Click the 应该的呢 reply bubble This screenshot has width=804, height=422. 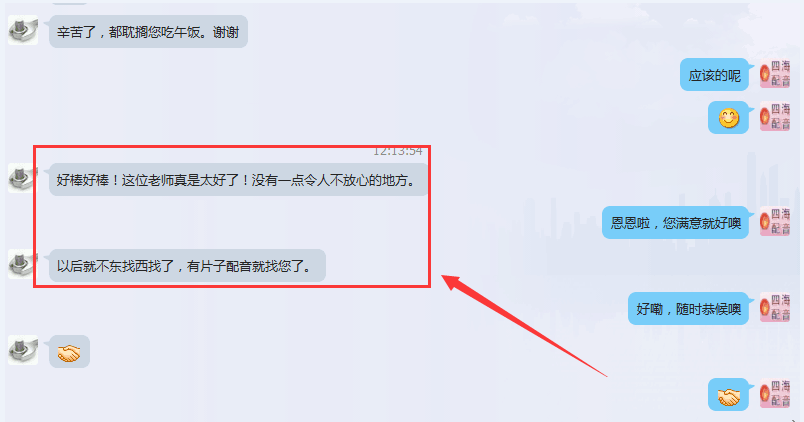(x=714, y=75)
